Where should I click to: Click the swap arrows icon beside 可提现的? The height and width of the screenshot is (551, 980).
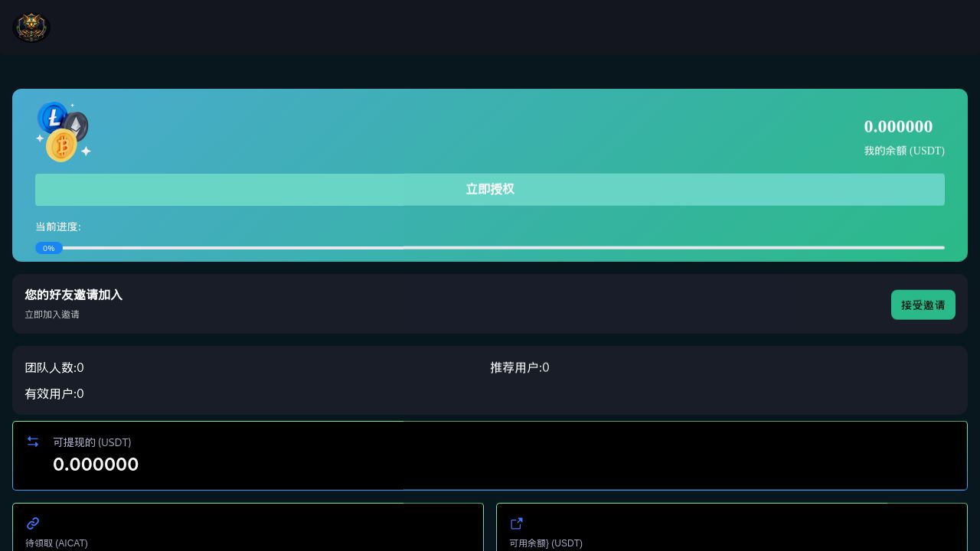(33, 442)
